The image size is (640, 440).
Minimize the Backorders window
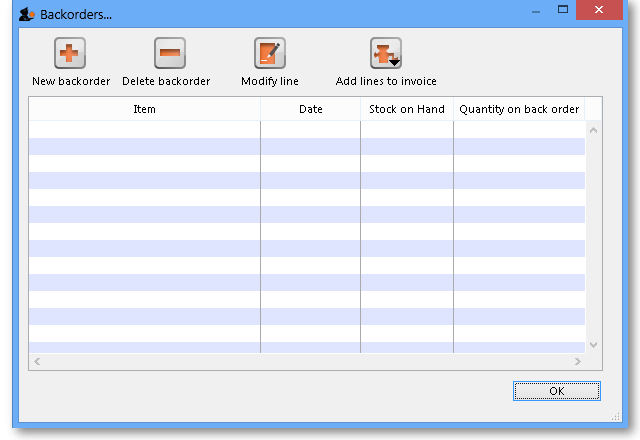pyautogui.click(x=530, y=10)
